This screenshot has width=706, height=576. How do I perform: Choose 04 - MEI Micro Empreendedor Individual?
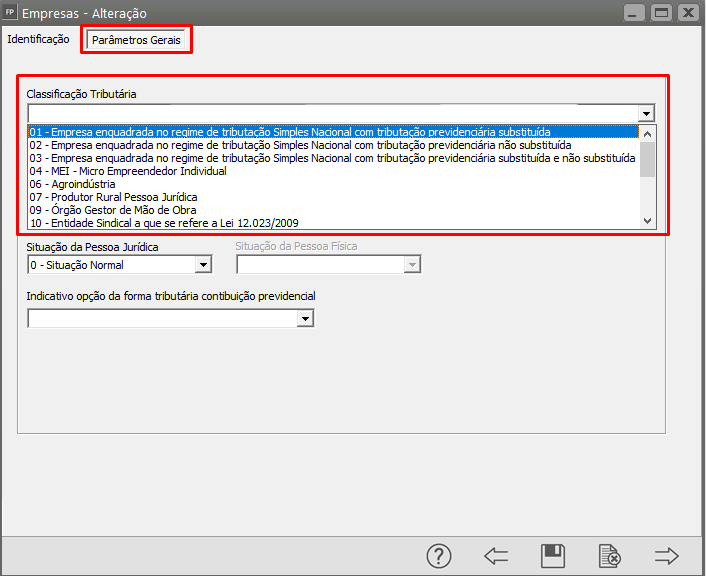click(x=333, y=171)
